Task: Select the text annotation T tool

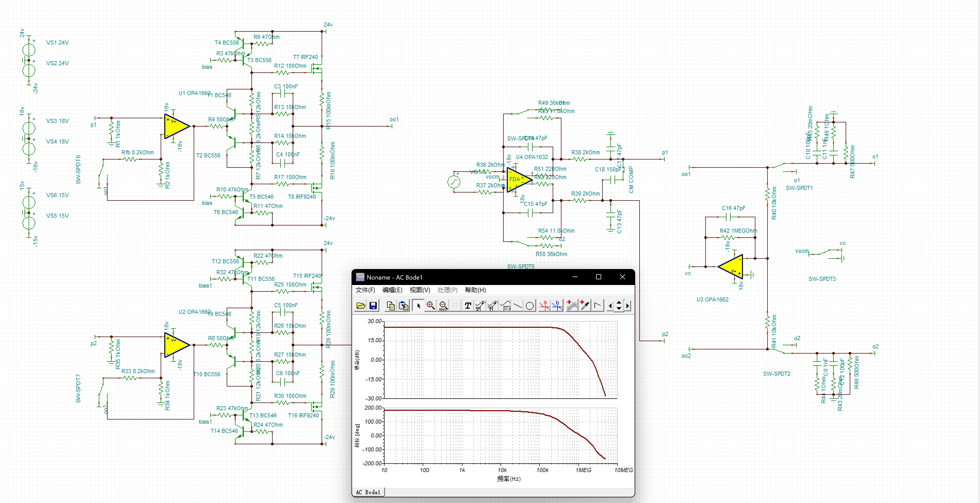Action: click(468, 306)
